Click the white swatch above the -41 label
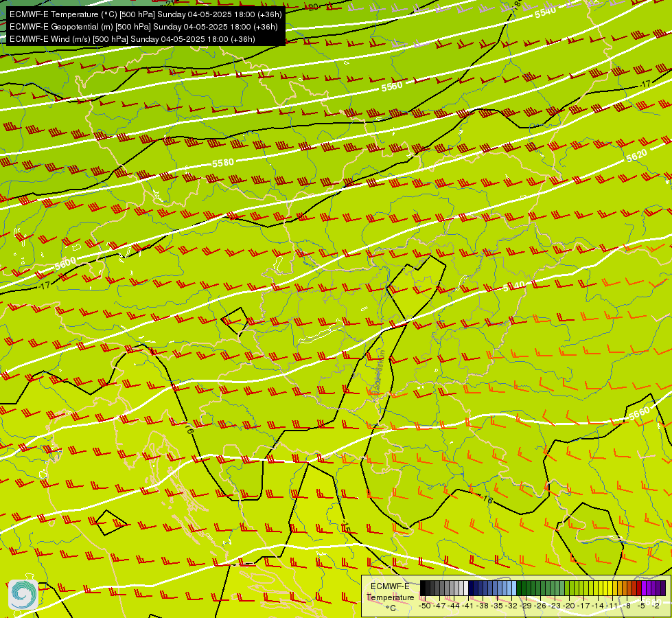Screen dimensions: 672x618 coord(466,588)
